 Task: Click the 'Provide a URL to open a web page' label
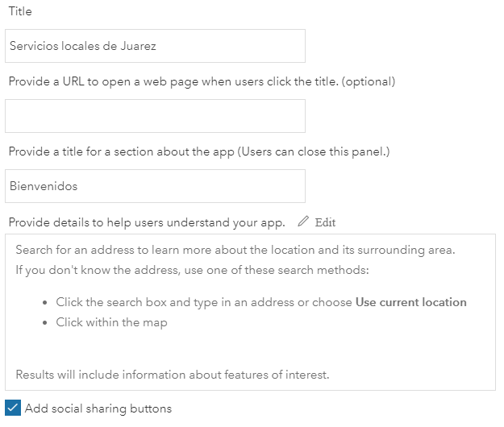coord(202,81)
